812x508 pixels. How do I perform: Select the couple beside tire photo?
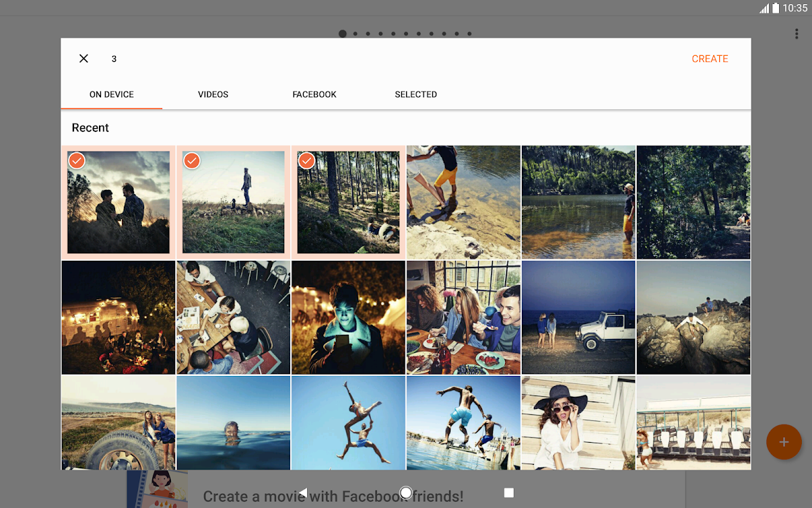tap(119, 422)
